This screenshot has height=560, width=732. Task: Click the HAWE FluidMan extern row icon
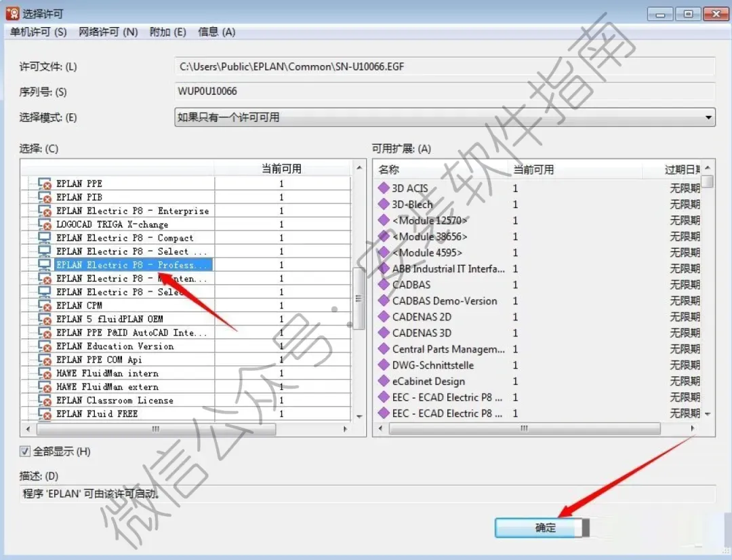pyautogui.click(x=45, y=386)
